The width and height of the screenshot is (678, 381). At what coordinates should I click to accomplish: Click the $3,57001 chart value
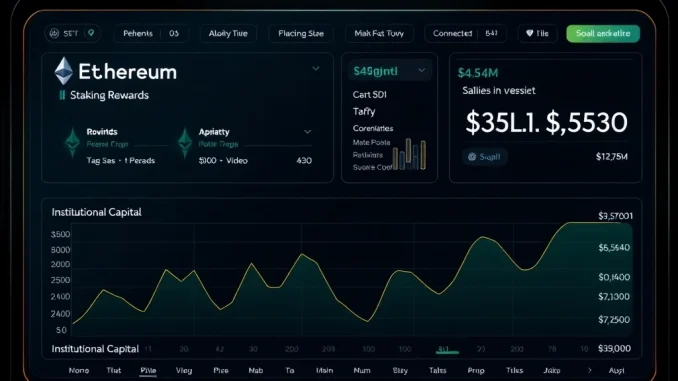(x=615, y=215)
